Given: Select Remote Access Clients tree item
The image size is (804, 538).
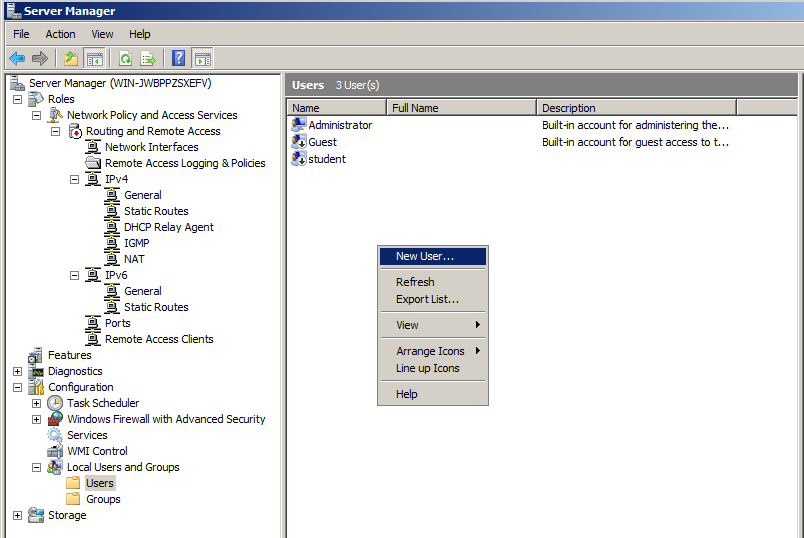Looking at the screenshot, I should pos(159,339).
